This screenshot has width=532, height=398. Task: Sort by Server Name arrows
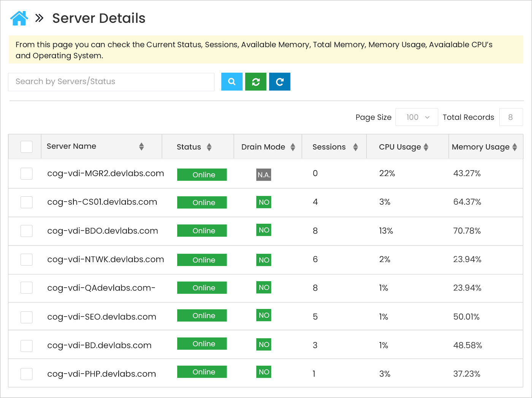tap(141, 146)
